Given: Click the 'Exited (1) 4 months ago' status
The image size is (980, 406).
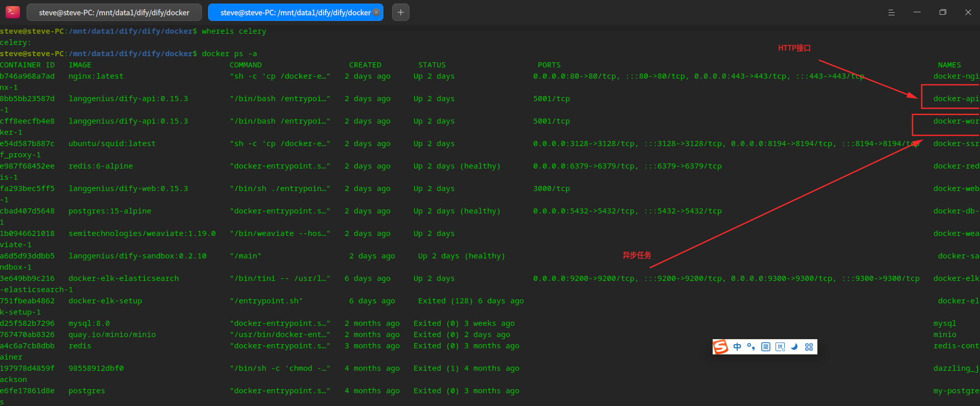Looking at the screenshot, I should tap(466, 368).
